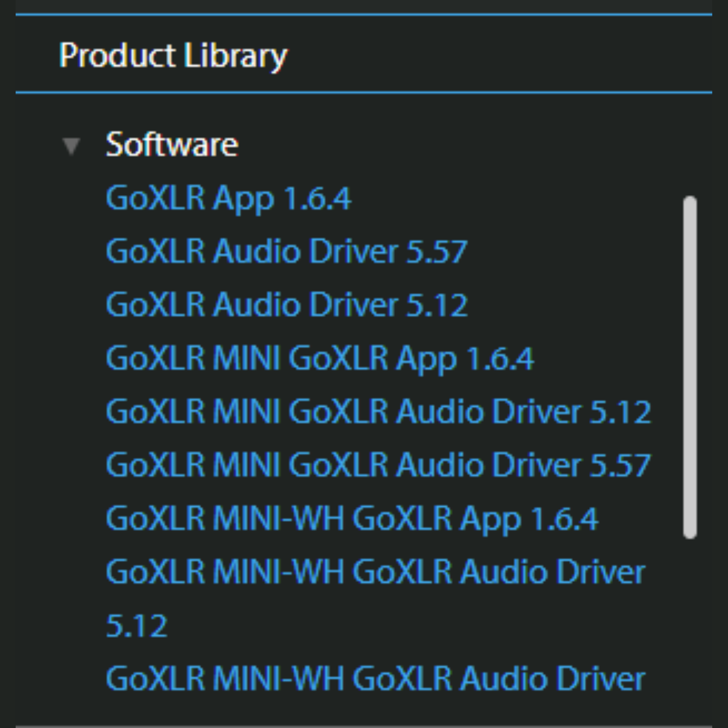
Task: Click the gray disclosure arrow beside Software
Action: (71, 147)
